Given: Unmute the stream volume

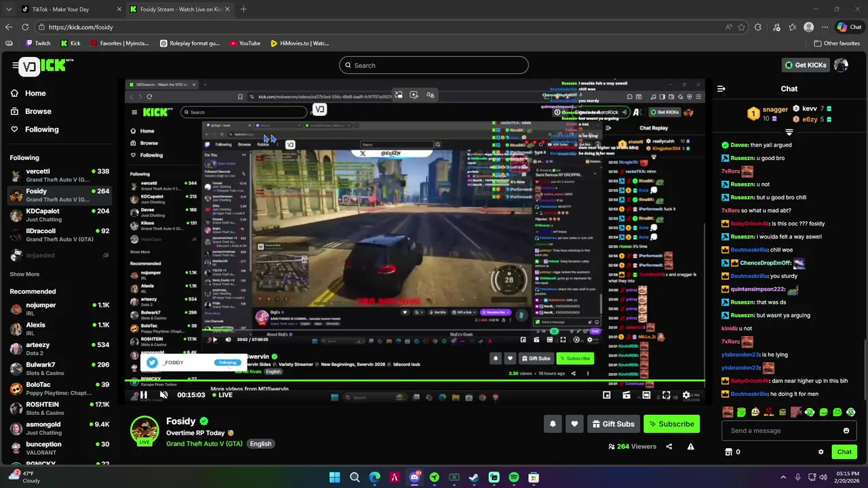Looking at the screenshot, I should point(163,395).
